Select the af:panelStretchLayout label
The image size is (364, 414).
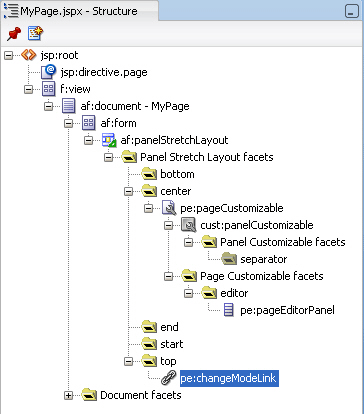174,140
